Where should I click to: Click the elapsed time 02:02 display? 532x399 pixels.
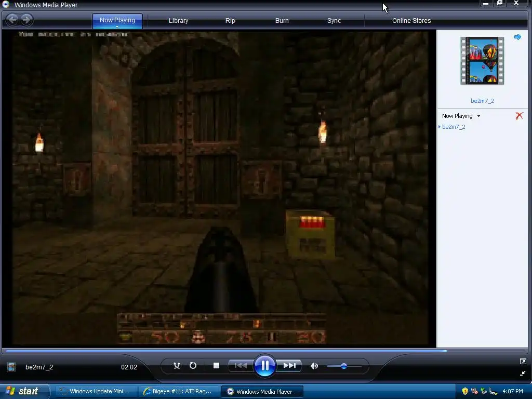click(129, 367)
